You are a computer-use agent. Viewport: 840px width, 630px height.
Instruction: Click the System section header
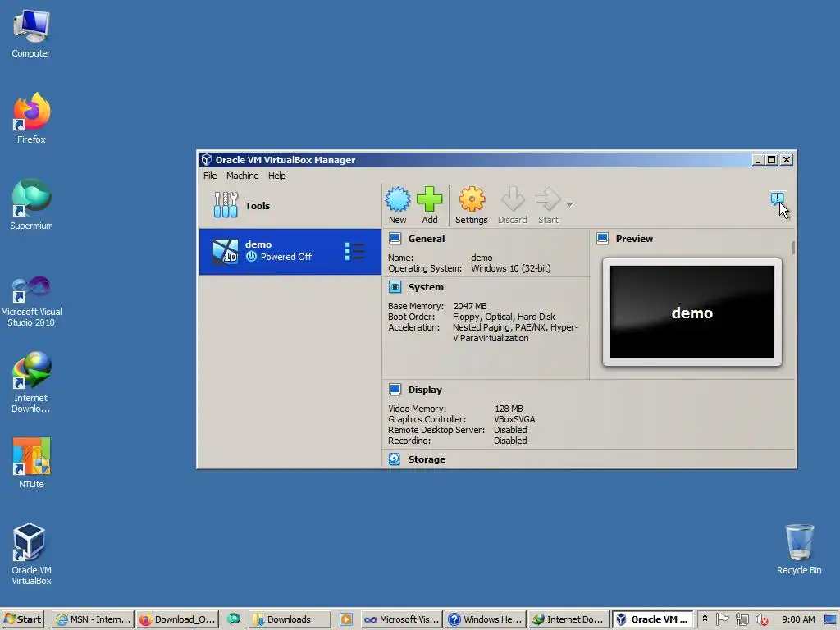pyautogui.click(x=426, y=287)
